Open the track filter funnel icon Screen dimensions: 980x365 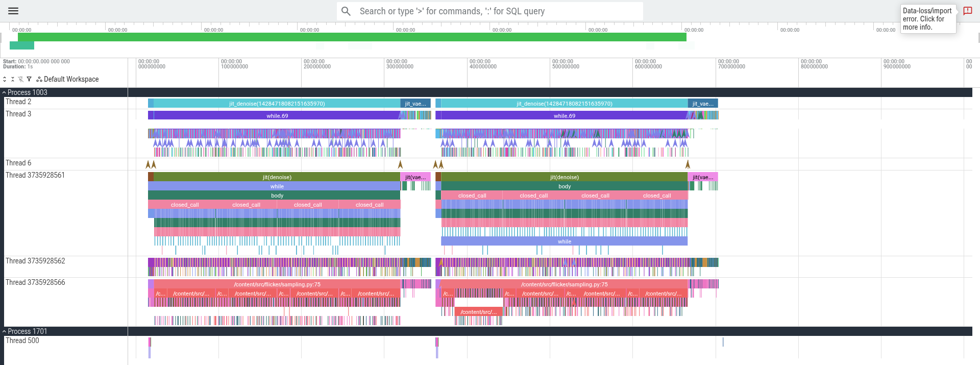(29, 79)
